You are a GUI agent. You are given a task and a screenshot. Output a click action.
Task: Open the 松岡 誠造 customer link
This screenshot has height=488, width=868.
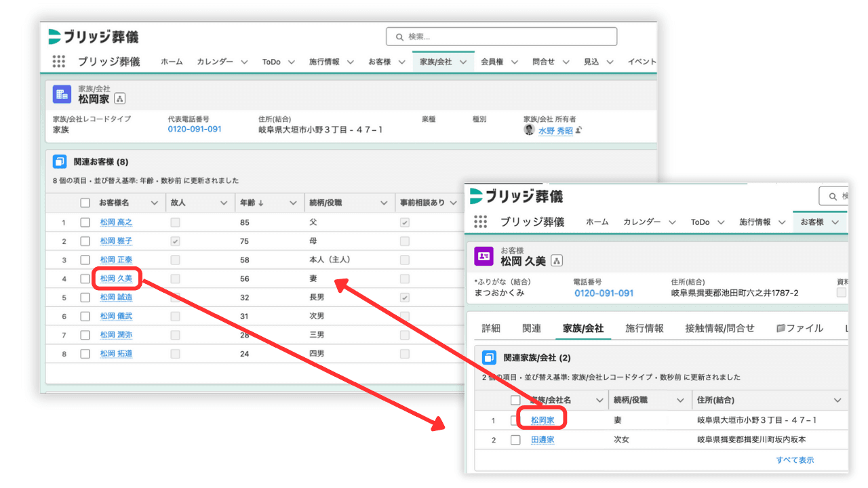[x=116, y=298]
